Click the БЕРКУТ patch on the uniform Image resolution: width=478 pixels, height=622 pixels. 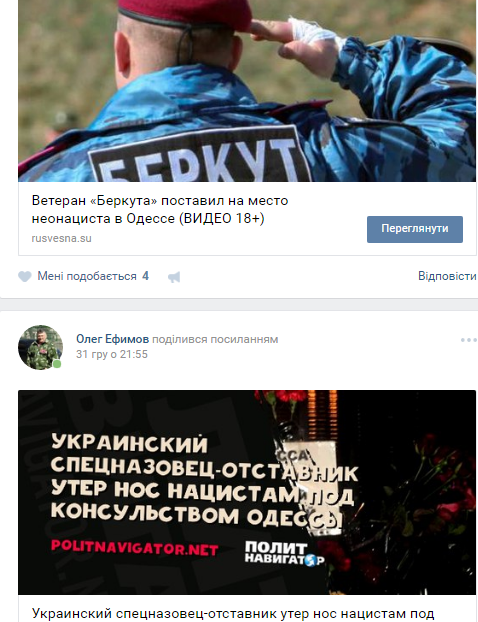(x=200, y=156)
